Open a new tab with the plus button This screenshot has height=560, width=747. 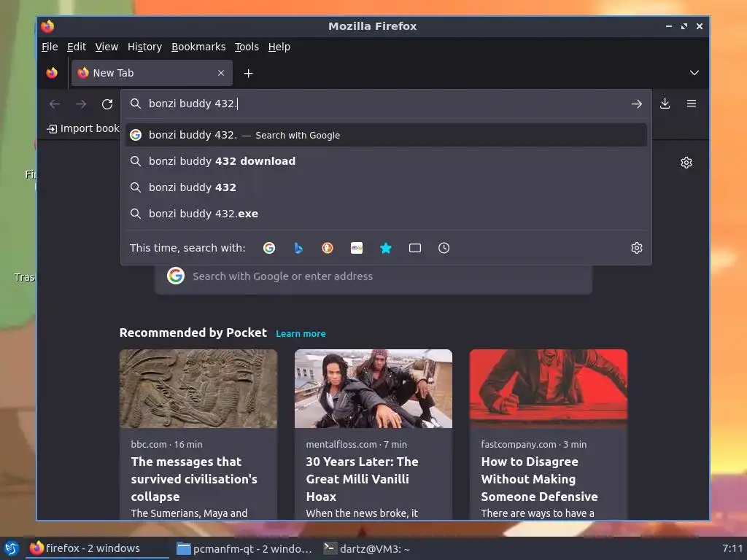tap(248, 74)
